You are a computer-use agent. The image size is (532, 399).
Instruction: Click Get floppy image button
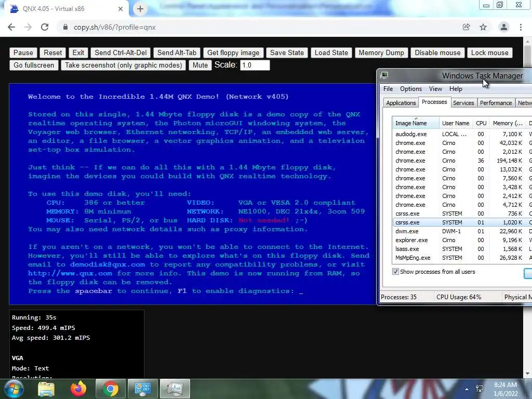pyautogui.click(x=233, y=53)
